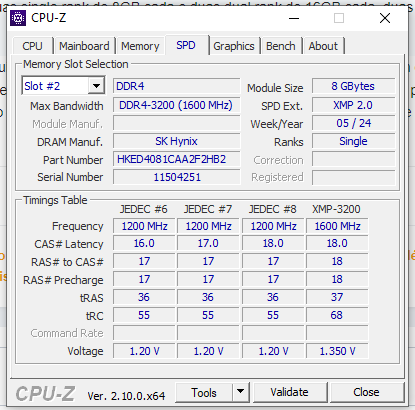Select the 1600 MHz XMP frequency cell
This screenshot has height=410, width=415.
point(337,226)
